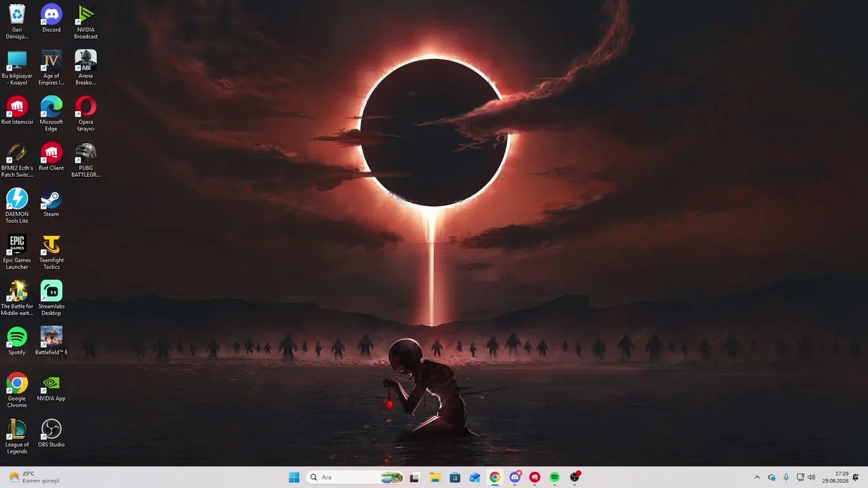868x488 pixels.
Task: Open the cloud sync tray icon
Action: click(772, 477)
